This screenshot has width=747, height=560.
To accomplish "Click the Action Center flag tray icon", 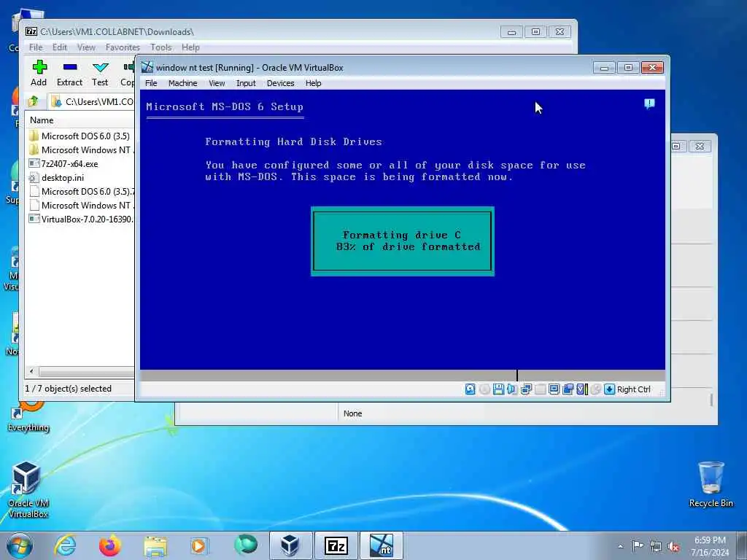I will coord(638,545).
